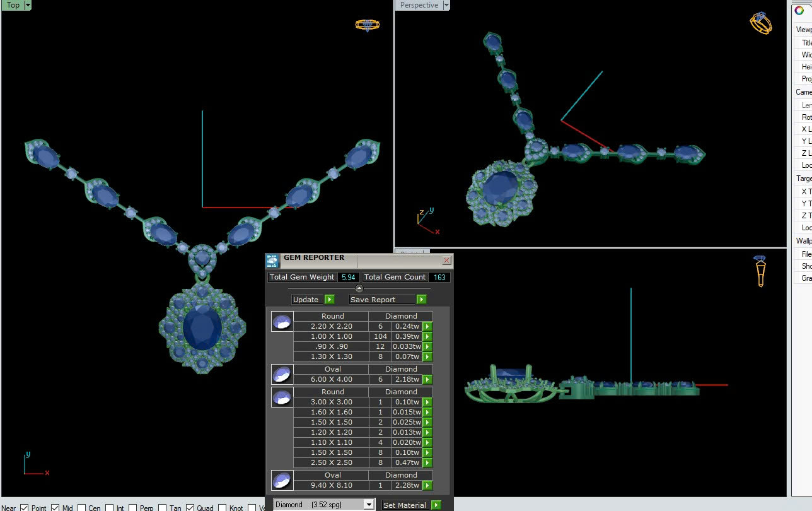Select the 9.40 X 8.10 oval gem arrow
This screenshot has width=812, height=511.
click(x=427, y=486)
